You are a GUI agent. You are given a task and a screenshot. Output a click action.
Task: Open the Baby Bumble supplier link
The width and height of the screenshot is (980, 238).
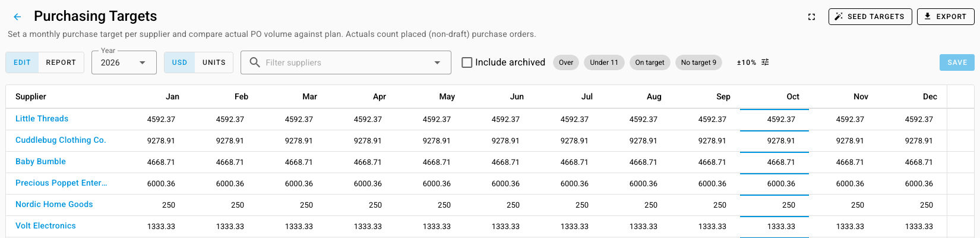(x=40, y=162)
